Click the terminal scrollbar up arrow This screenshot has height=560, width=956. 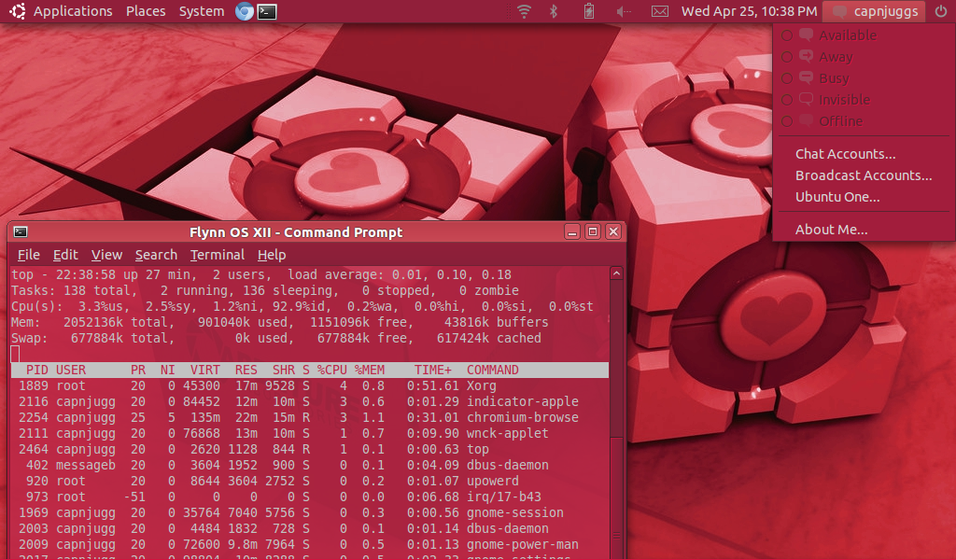click(x=616, y=273)
